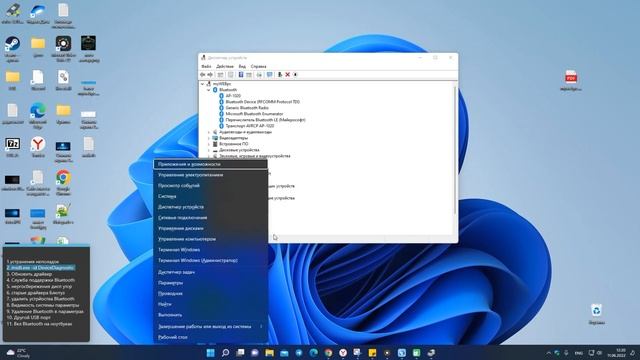Screen dimensions: 640x360
Task: Open Завершение работы или выход из системы submenu
Action: click(211, 327)
